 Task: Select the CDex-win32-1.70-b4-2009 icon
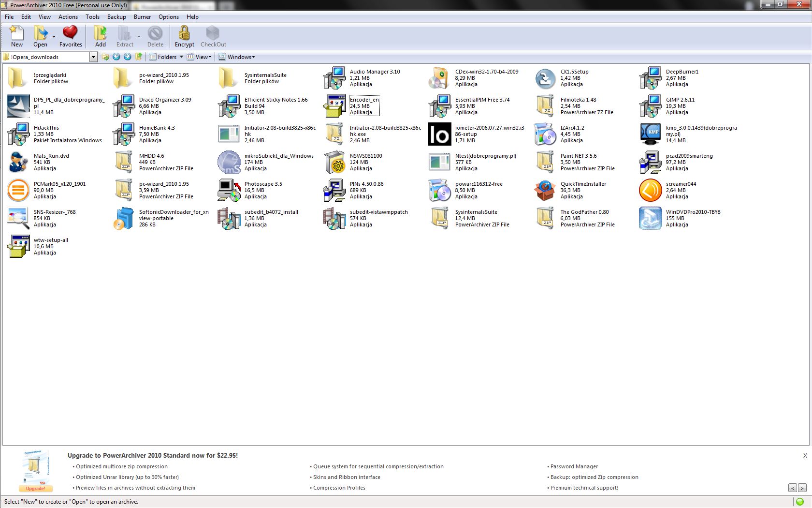point(439,78)
